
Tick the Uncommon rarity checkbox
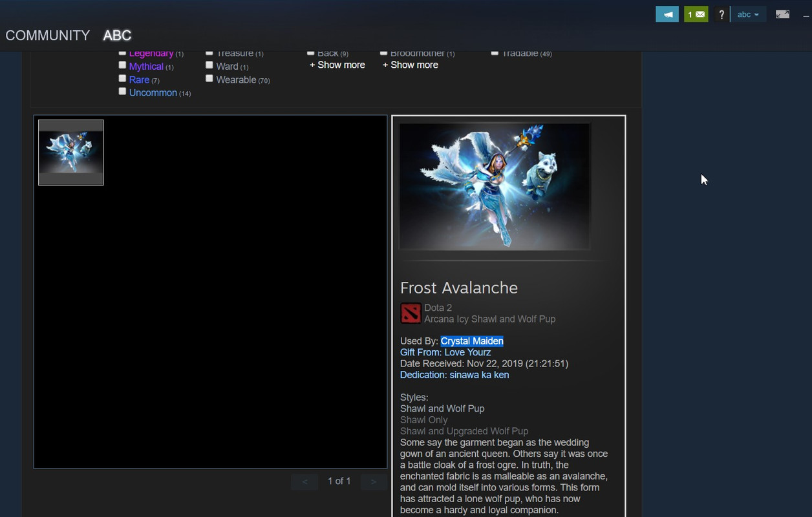pyautogui.click(x=122, y=91)
